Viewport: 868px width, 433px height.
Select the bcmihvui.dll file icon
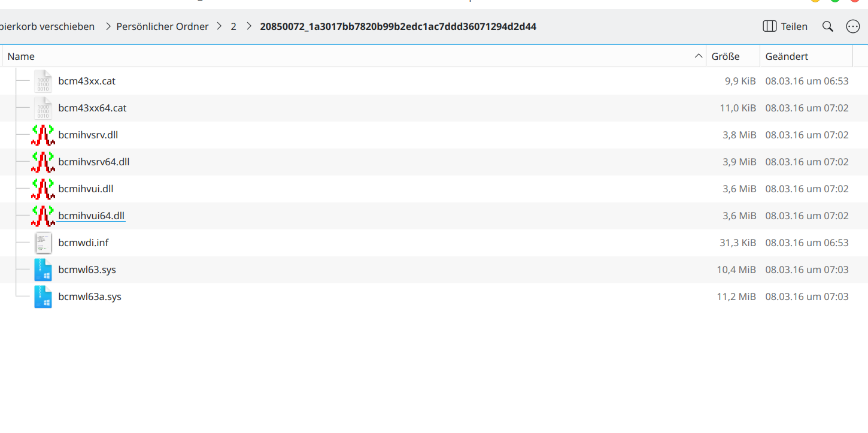coord(43,189)
